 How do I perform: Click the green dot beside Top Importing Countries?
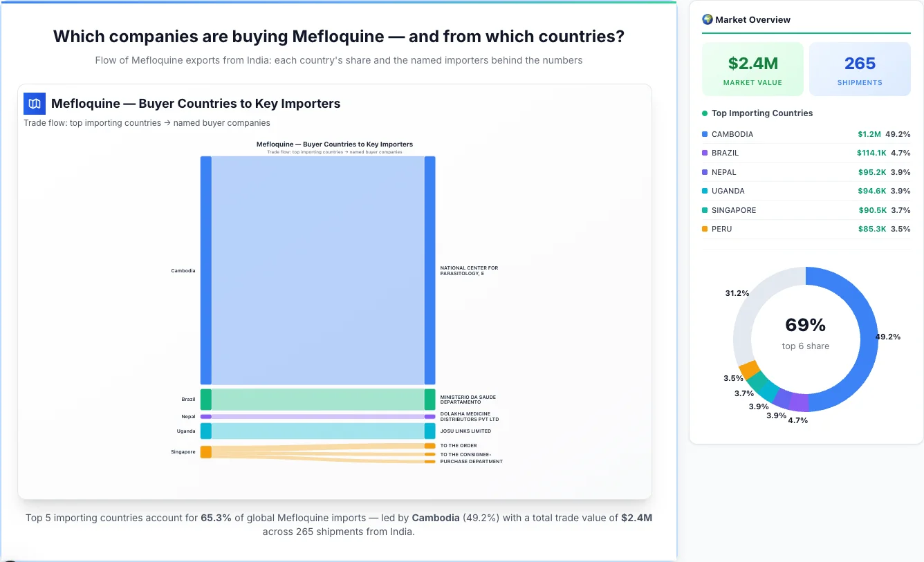706,113
